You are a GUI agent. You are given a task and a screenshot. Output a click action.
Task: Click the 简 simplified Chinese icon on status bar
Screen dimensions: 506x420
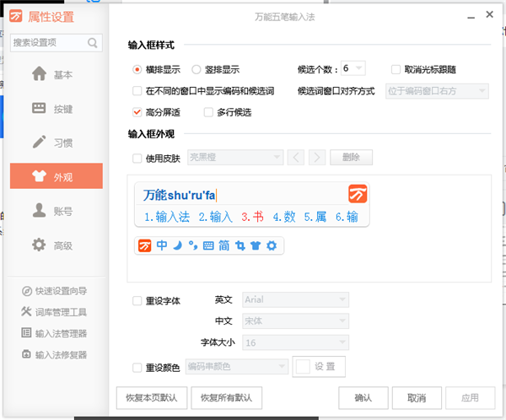224,245
